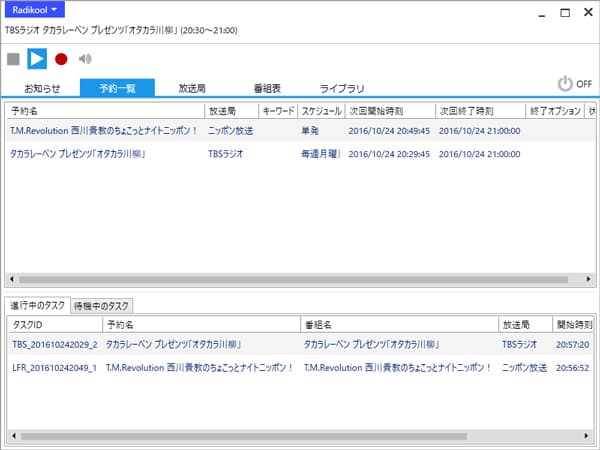Toggle the power OFF timer switch

click(x=572, y=84)
